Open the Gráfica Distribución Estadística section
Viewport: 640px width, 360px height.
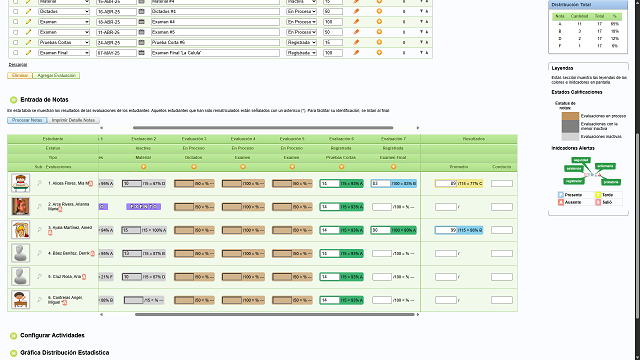pos(64,353)
